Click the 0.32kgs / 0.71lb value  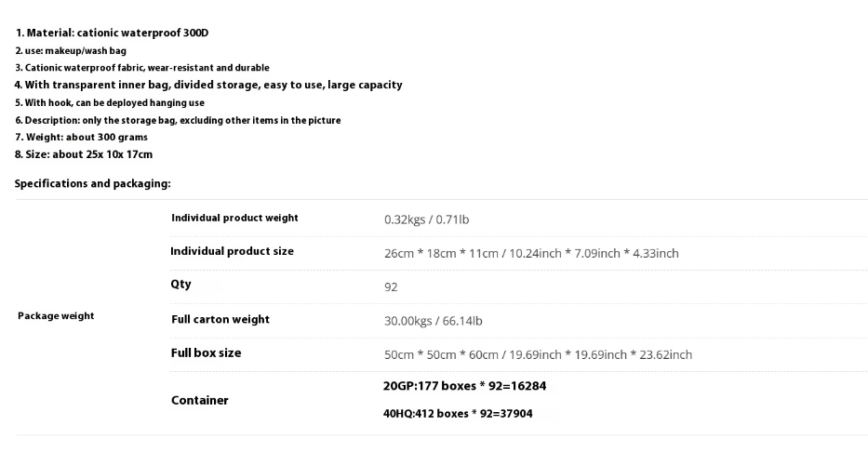[426, 219]
